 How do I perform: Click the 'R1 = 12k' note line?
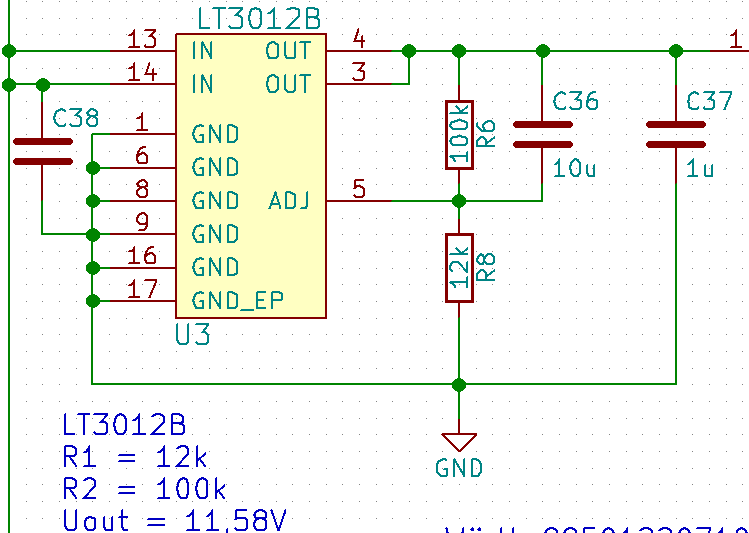tap(135, 457)
